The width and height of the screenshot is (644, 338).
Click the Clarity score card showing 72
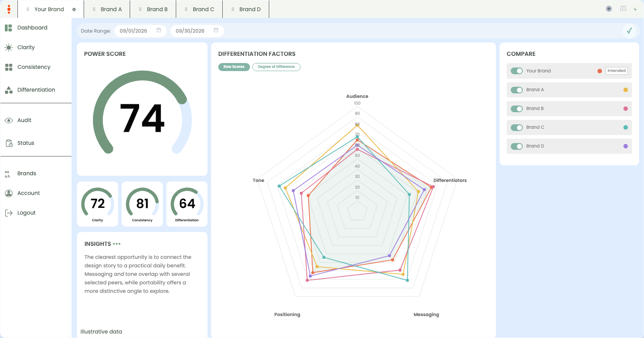coord(97,204)
